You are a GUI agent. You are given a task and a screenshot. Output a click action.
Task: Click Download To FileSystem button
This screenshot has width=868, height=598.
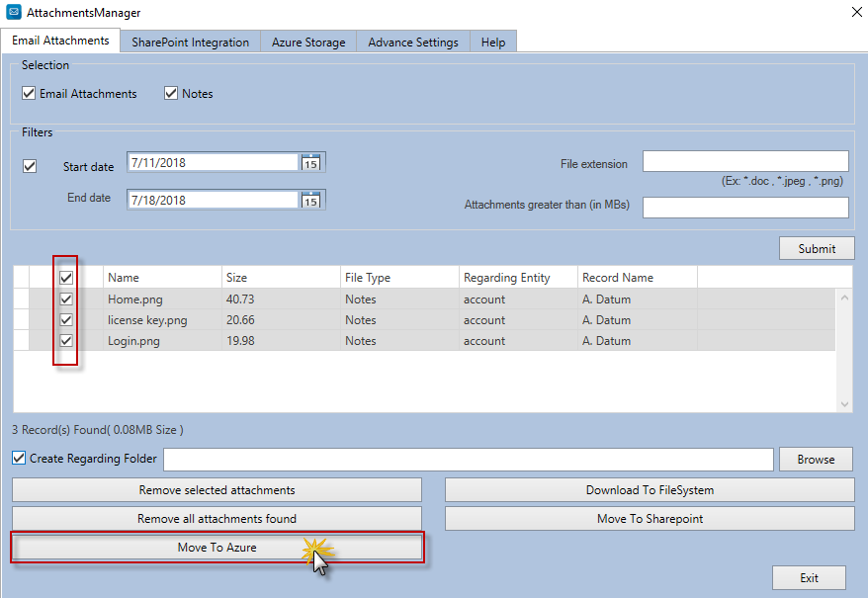point(649,489)
